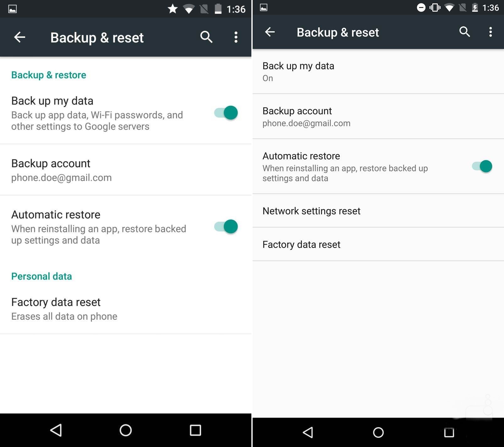Open overflow menu in right screen header

[x=490, y=32]
